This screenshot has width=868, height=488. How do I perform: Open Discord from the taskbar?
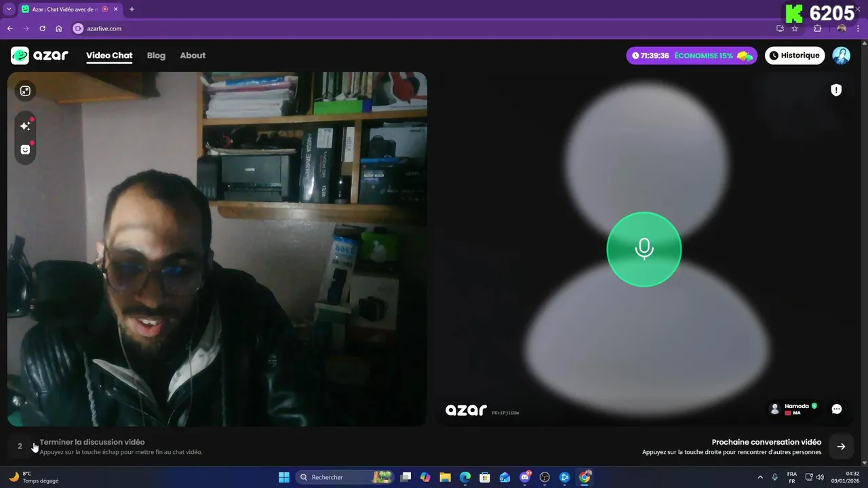525,477
